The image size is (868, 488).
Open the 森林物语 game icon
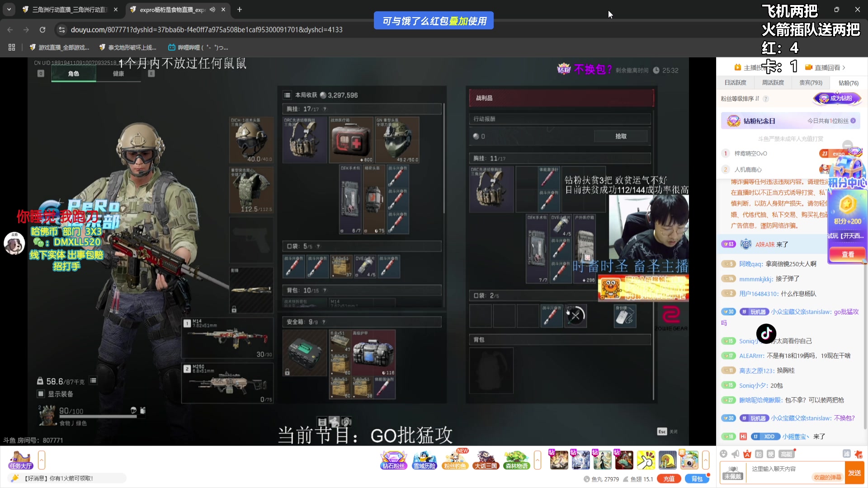tap(516, 460)
